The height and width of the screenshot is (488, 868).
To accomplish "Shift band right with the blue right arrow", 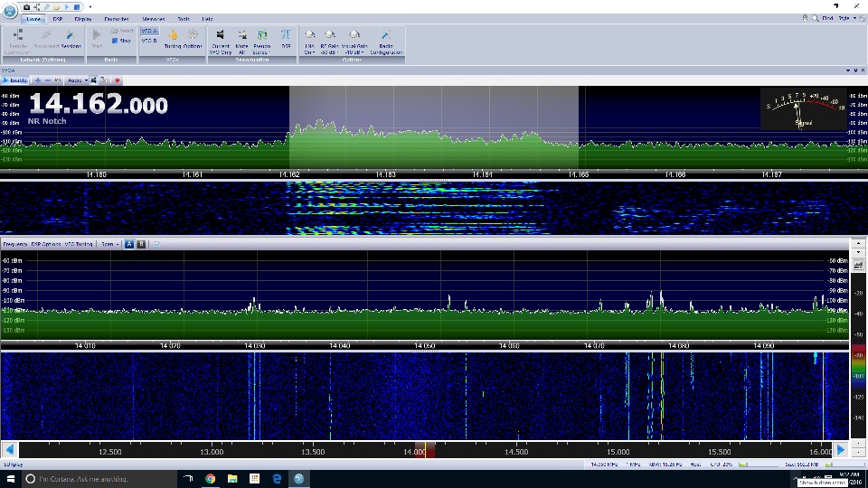I will tap(841, 450).
